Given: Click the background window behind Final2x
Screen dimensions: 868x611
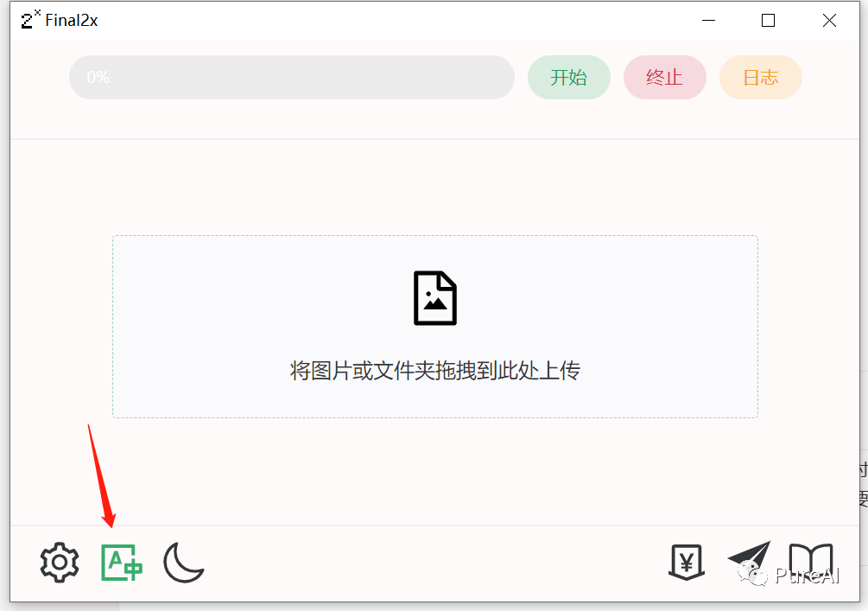Looking at the screenshot, I should (x=864, y=482).
